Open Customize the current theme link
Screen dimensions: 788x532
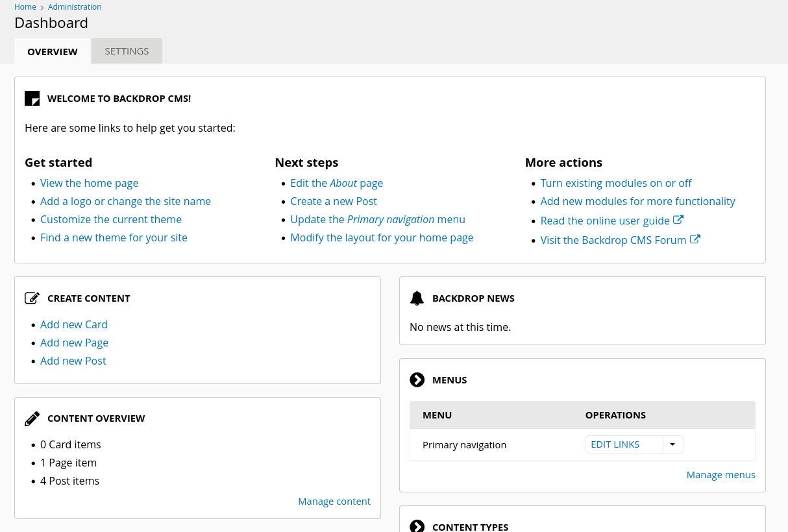coord(111,219)
